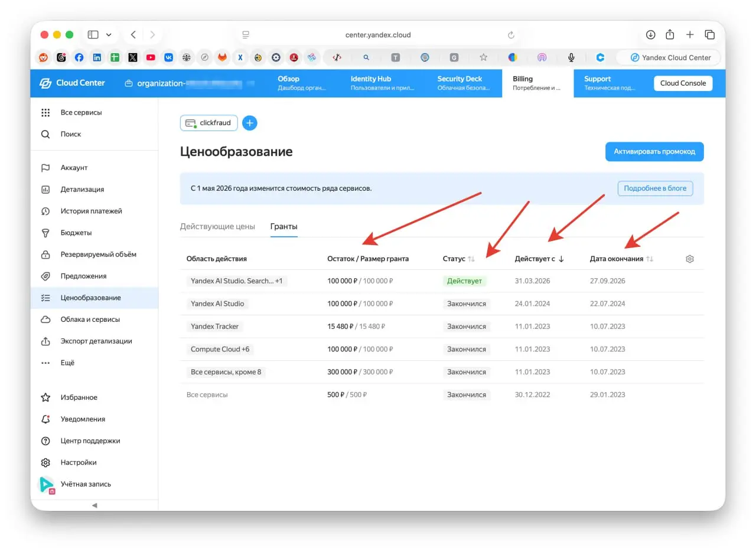Reload the page in address bar
Viewport: 756px width, 551px height.
511,35
